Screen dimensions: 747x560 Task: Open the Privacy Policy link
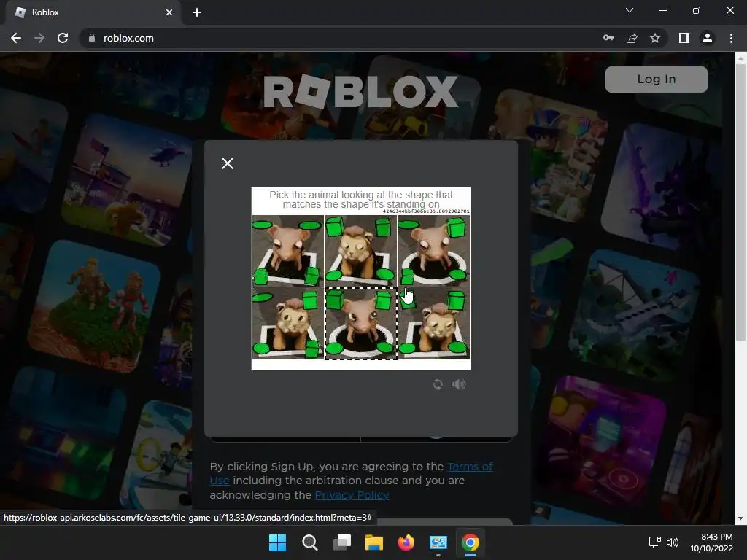352,495
